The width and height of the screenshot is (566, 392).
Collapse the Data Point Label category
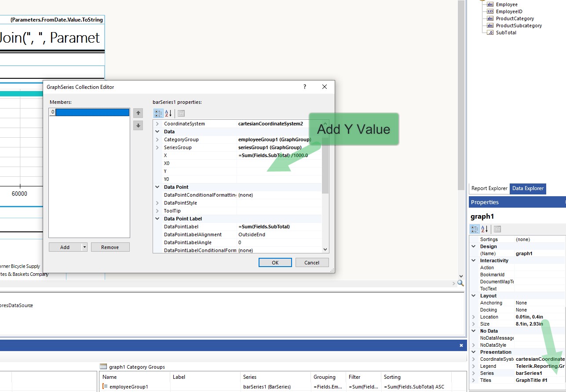(157, 219)
